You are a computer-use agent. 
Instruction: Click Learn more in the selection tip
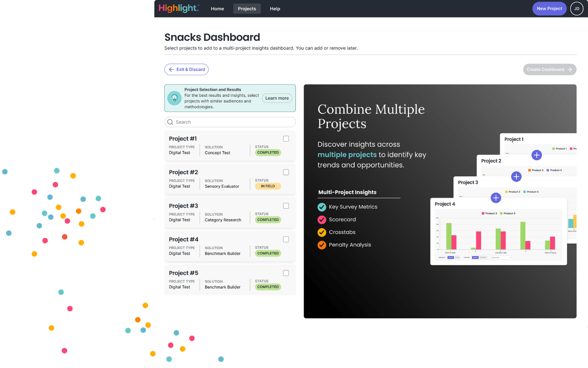277,98
